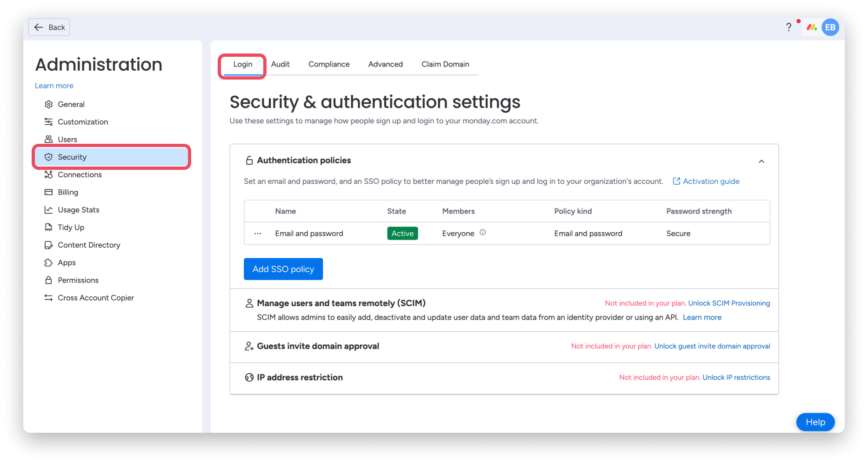This screenshot has height=463, width=868.
Task: Collapse the Authentication policies section
Action: pyautogui.click(x=761, y=161)
